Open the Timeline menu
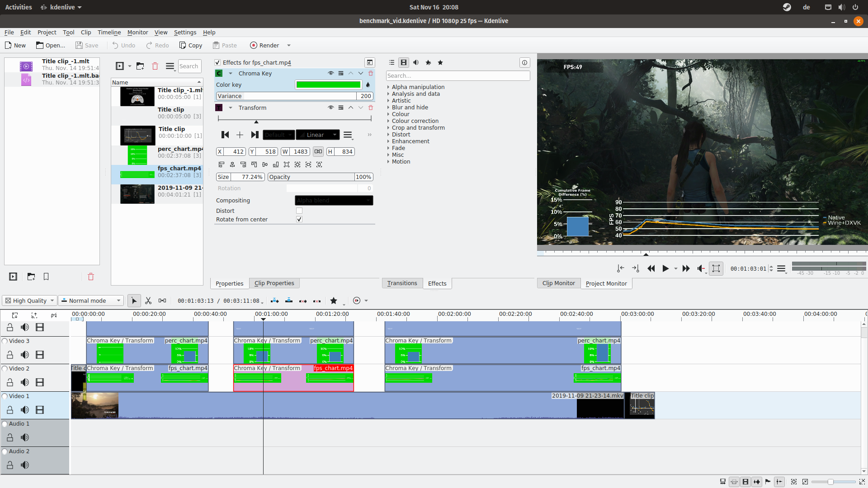Screen dimensions: 868x488 (x=109, y=32)
